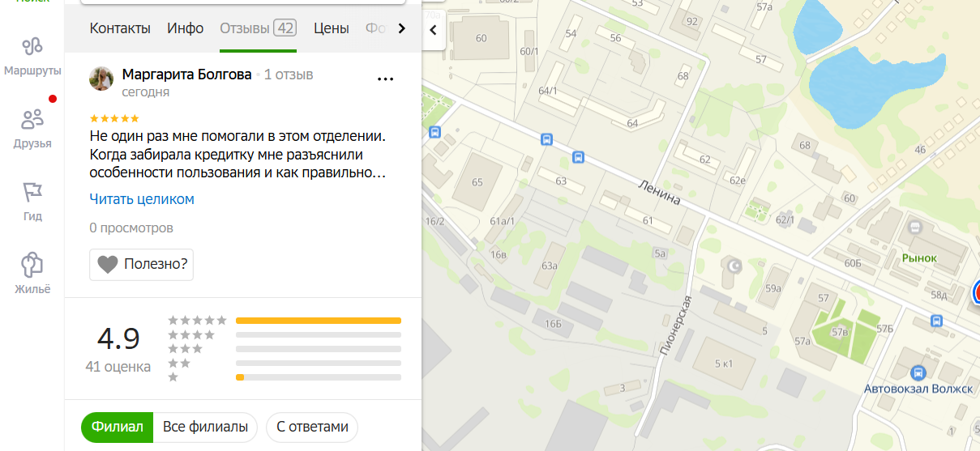The image size is (980, 451).
Task: Switch to the Цены tab
Action: coord(332,28)
